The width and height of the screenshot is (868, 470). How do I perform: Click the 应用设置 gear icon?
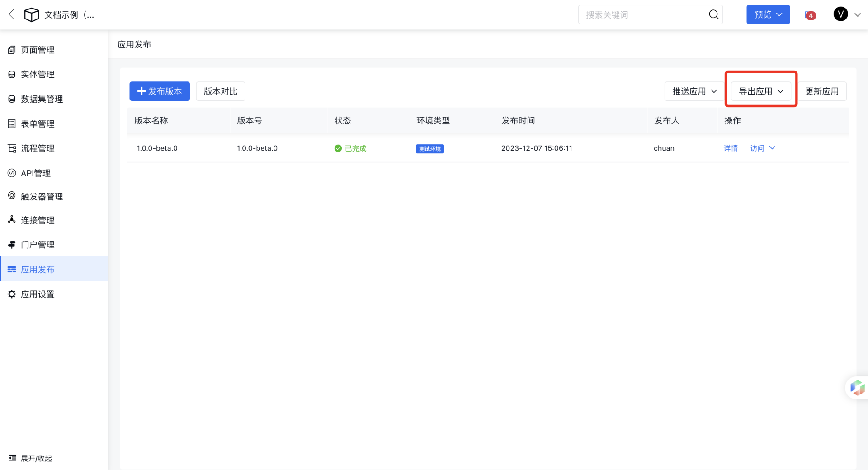(x=12, y=294)
